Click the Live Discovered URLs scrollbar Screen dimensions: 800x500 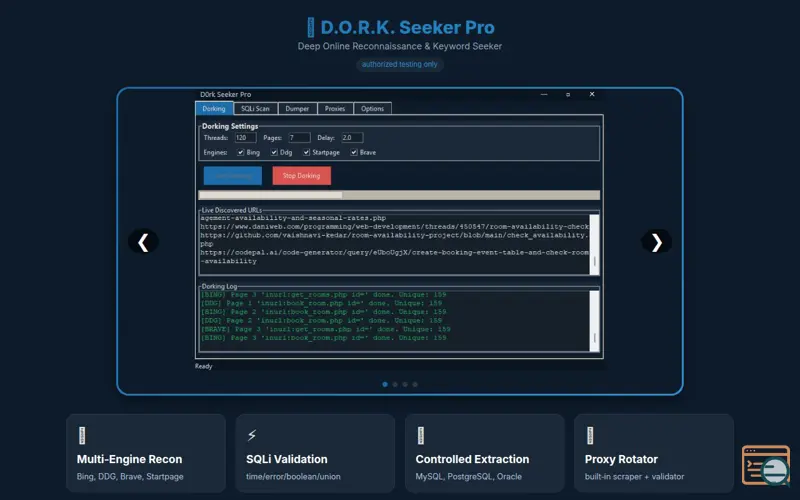point(594,244)
